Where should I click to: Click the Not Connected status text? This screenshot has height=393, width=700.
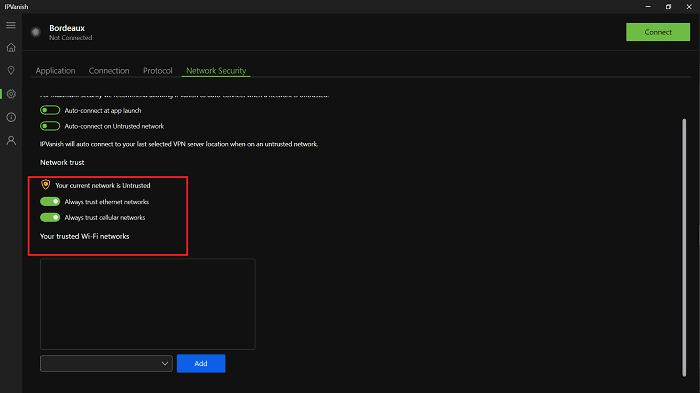pos(71,38)
